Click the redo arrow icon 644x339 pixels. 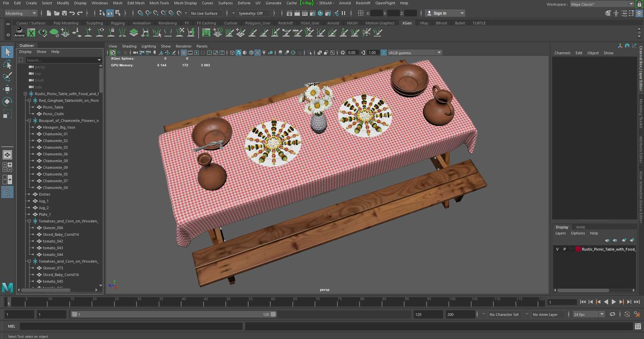click(80, 13)
